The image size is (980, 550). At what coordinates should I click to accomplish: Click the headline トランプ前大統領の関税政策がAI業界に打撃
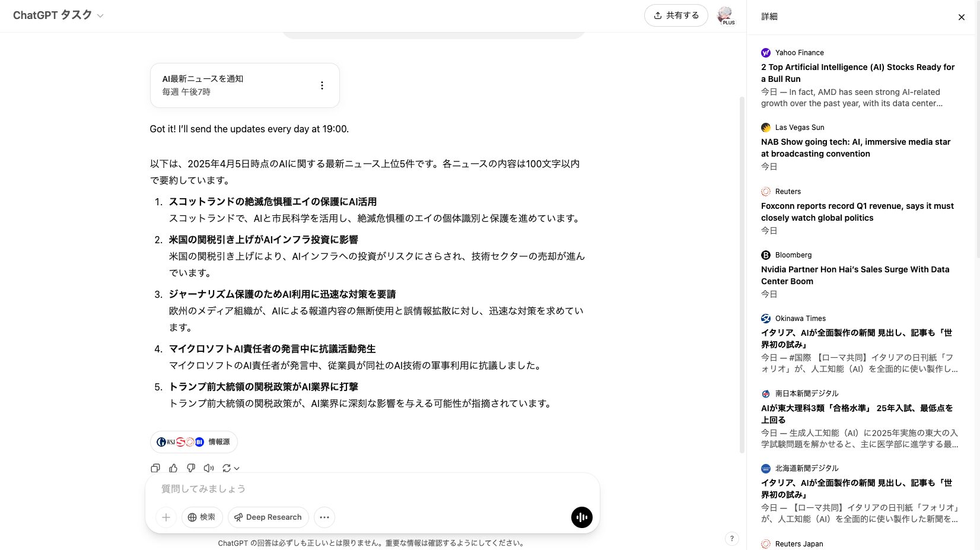point(263,387)
